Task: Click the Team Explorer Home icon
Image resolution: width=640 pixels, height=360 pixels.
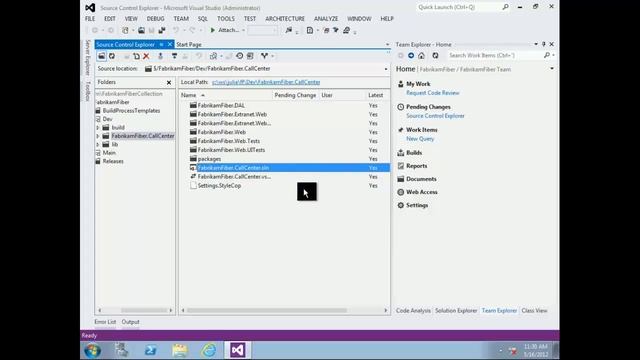Action: (x=422, y=55)
